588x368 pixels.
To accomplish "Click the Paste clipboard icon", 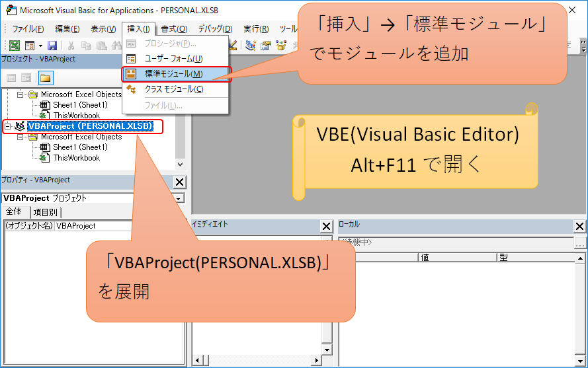I will click(102, 46).
